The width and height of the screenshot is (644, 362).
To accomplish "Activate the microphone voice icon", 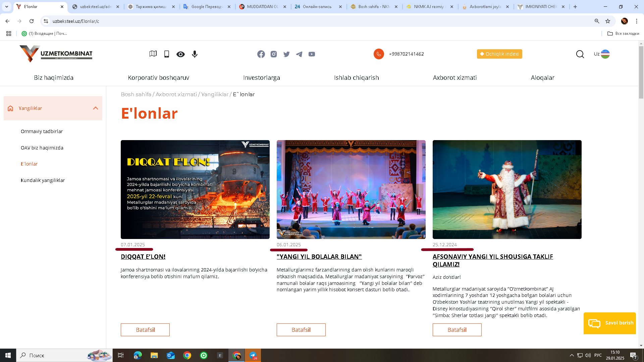I will 195,54.
